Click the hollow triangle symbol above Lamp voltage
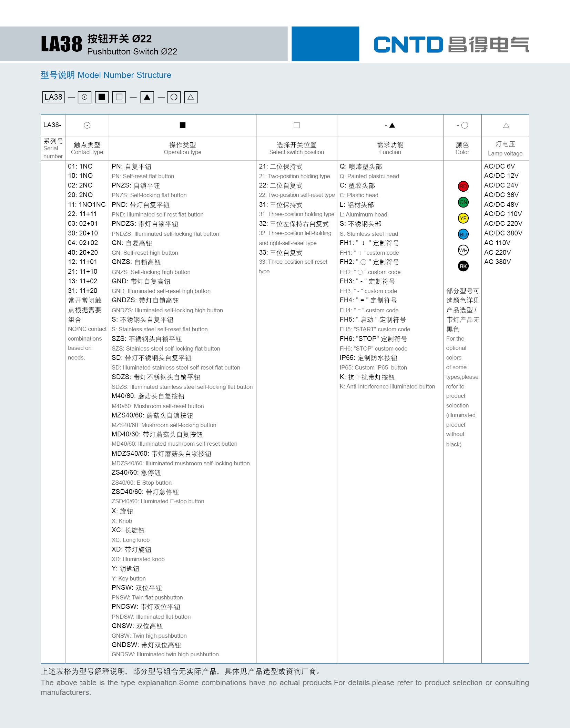This screenshot has height=728, width=570. [x=506, y=125]
